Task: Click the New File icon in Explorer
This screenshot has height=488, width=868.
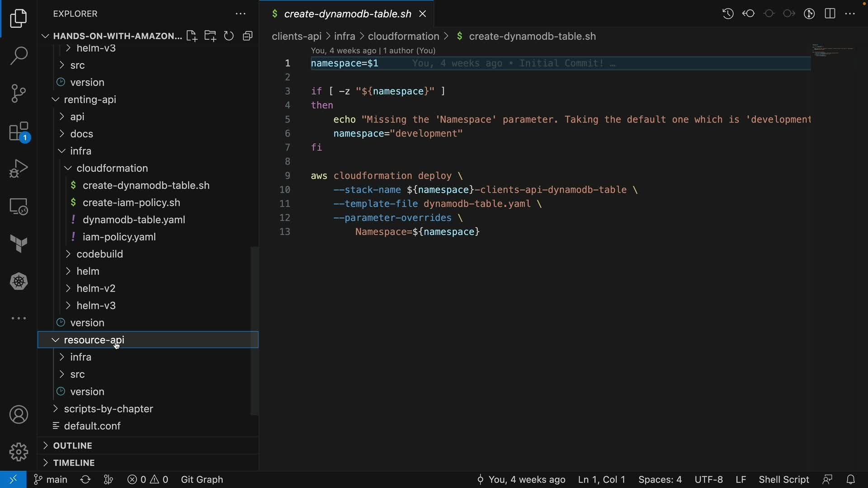Action: click(192, 36)
